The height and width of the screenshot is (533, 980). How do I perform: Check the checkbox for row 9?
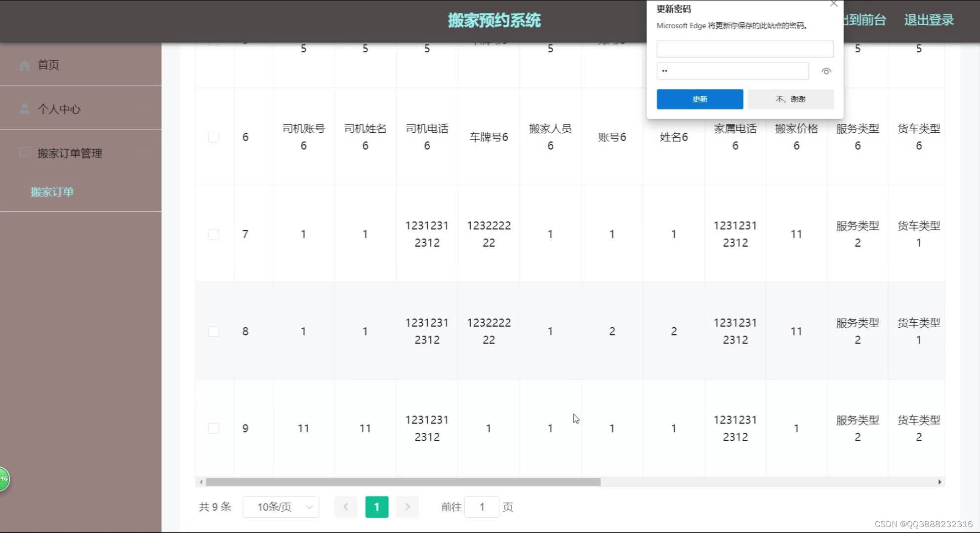tap(213, 428)
